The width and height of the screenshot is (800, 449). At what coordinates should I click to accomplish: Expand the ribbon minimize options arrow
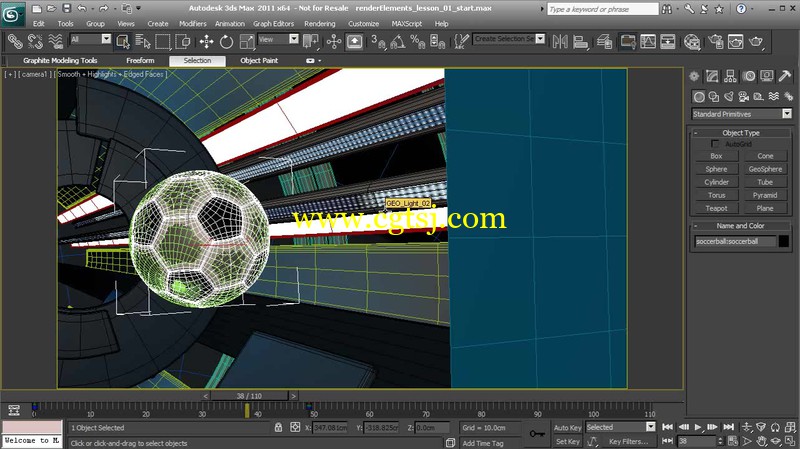click(320, 61)
